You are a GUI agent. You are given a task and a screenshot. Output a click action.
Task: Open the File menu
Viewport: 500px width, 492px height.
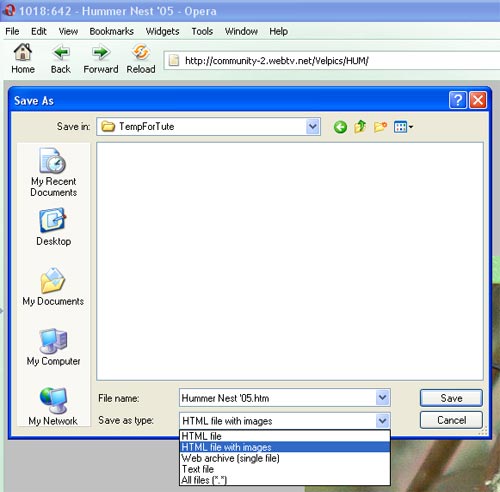pyautogui.click(x=12, y=31)
